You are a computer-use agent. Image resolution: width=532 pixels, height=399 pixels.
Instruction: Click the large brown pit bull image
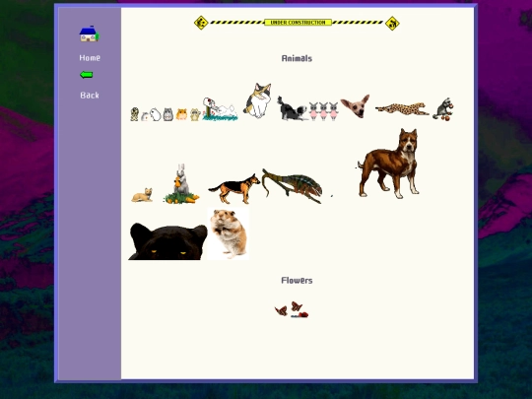389,164
